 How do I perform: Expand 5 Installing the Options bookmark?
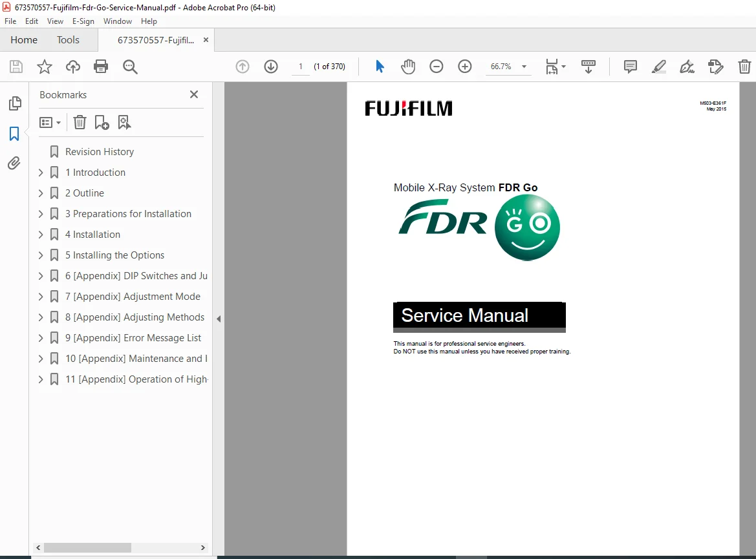click(x=41, y=255)
